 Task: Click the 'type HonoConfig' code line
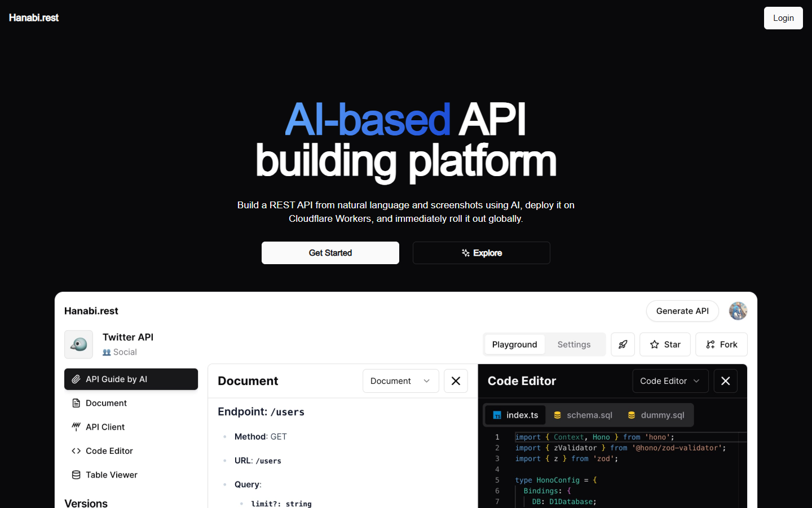(556, 480)
